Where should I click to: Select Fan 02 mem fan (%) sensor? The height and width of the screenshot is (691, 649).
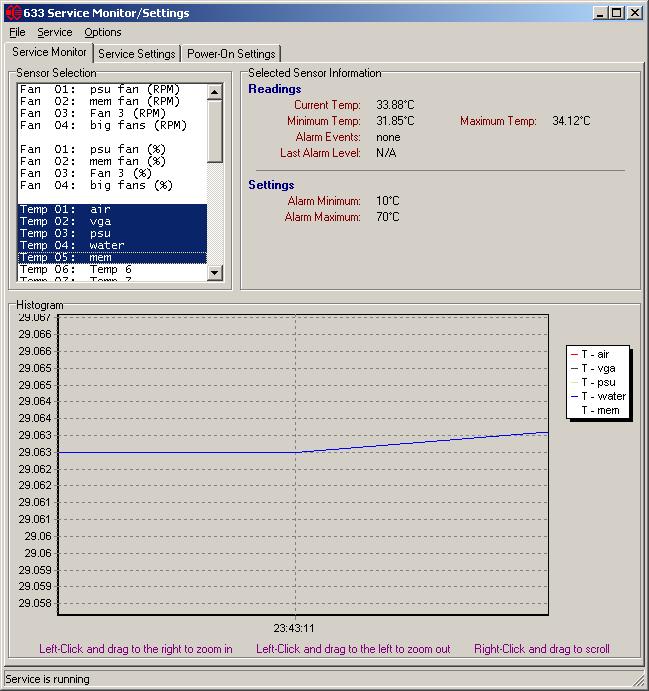tap(96, 162)
